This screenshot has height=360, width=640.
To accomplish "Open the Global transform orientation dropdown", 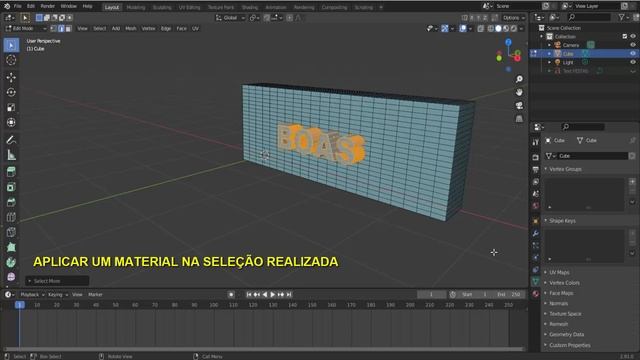I will tap(231, 18).
